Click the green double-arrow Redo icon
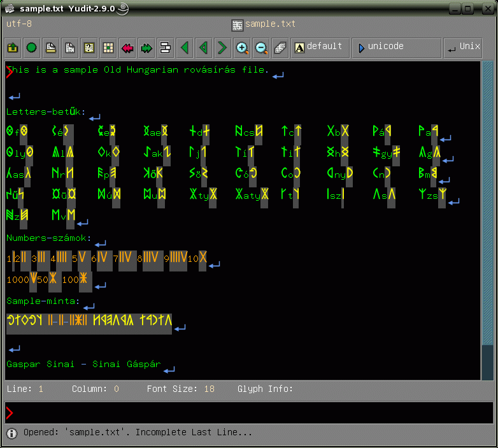Screen dimensions: 498x448 click(x=146, y=48)
